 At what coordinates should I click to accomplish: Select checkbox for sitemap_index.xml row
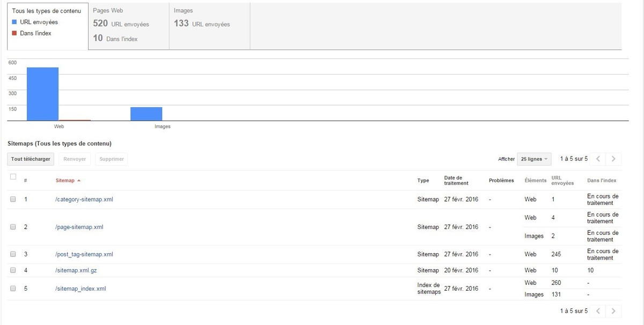click(13, 289)
